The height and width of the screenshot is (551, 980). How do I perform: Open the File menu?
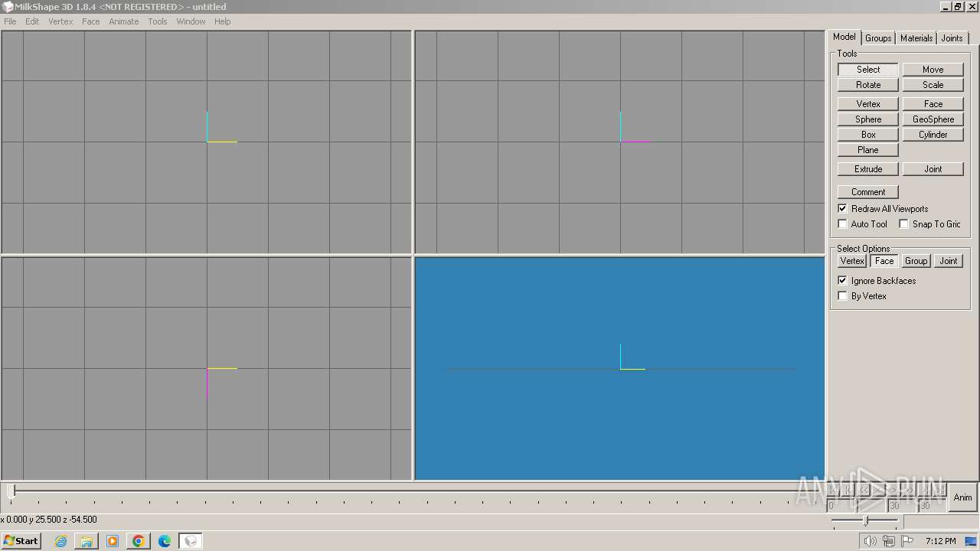[x=10, y=21]
